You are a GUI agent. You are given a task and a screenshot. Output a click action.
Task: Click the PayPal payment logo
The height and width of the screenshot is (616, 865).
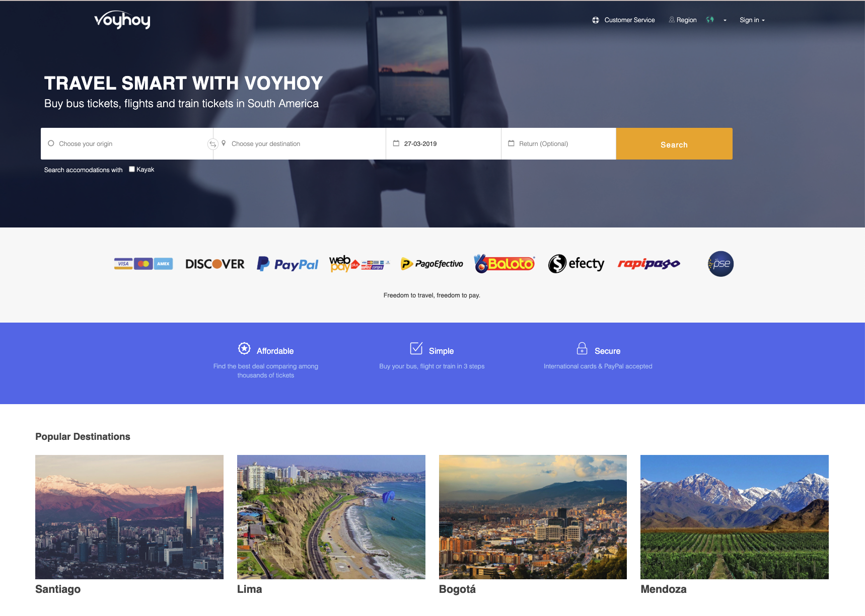[287, 264]
